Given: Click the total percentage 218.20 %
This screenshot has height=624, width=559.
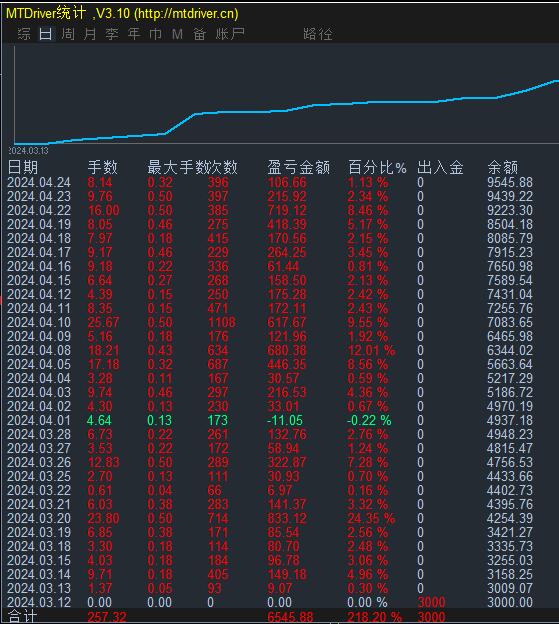Looking at the screenshot, I should pos(374,617).
